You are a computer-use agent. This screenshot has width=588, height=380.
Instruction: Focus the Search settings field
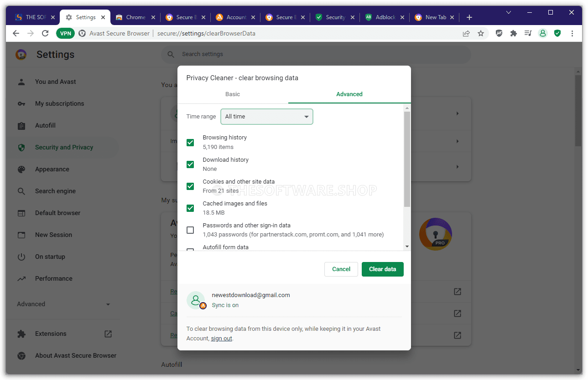pos(316,54)
